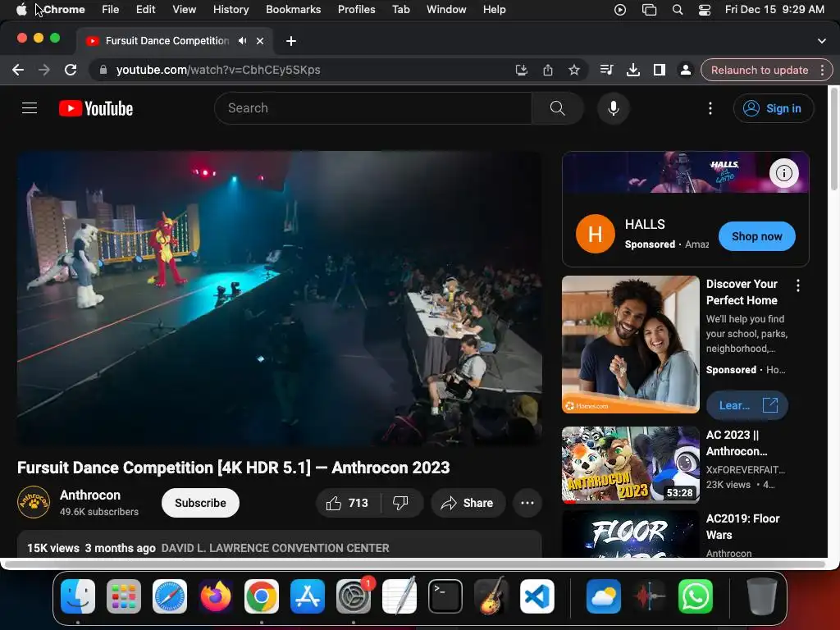Viewport: 840px width, 630px height.
Task: Click Learn more on Homes.com ad
Action: coord(746,405)
